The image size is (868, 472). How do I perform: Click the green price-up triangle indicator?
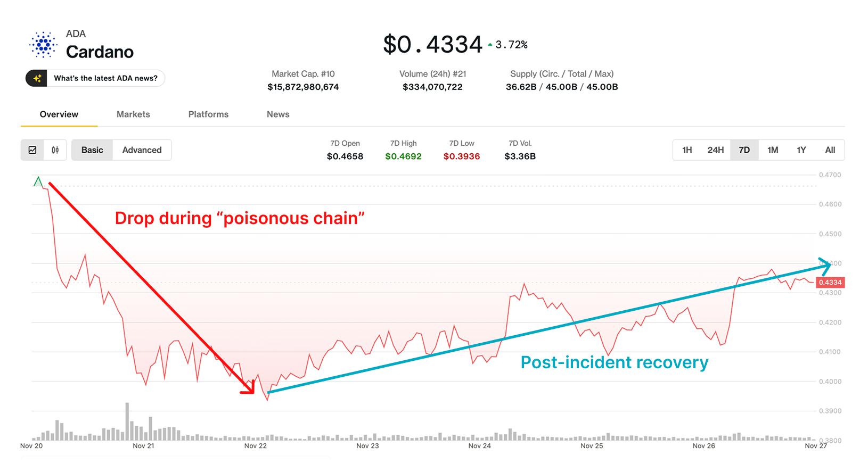490,45
